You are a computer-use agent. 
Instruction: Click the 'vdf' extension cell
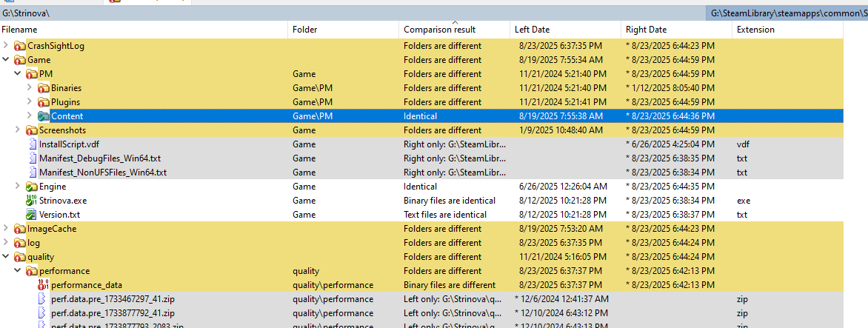tap(742, 144)
